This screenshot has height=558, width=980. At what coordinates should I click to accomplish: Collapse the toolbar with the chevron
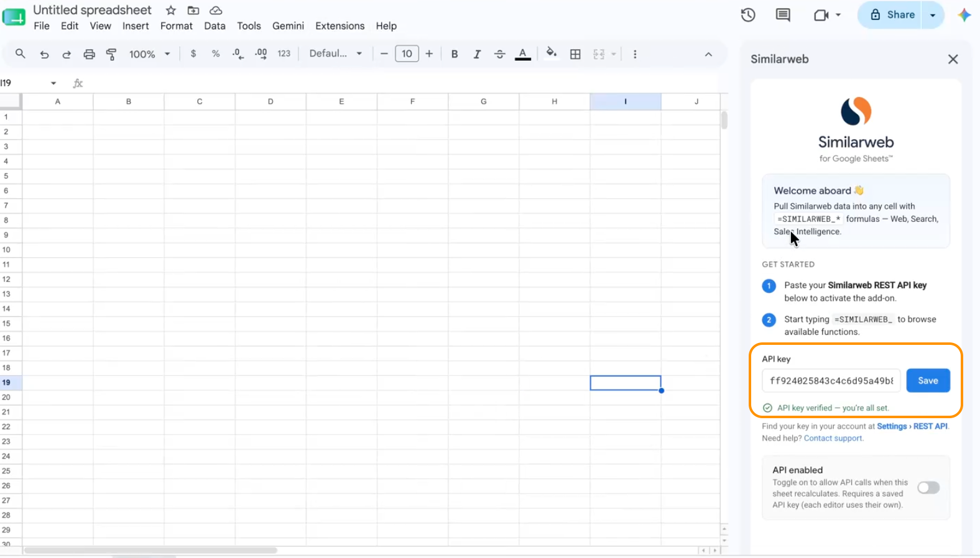click(708, 54)
